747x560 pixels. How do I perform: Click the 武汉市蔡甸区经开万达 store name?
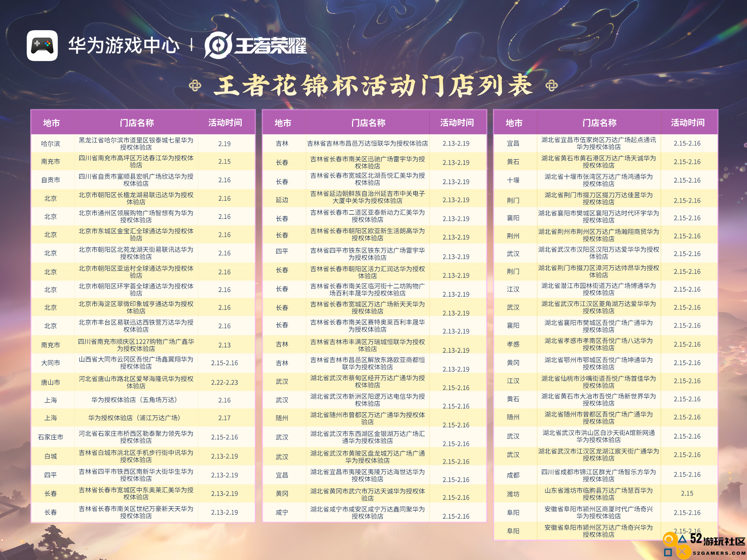pos(368,381)
